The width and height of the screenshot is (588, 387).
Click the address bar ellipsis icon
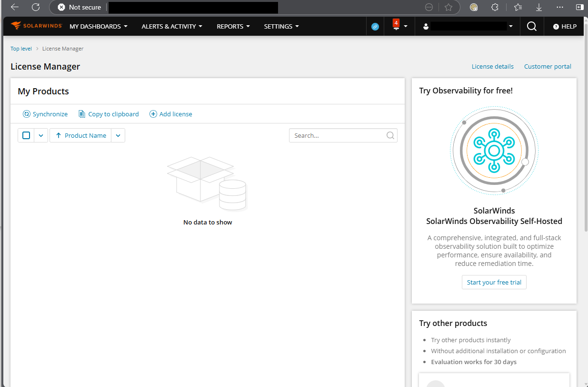coord(429,7)
